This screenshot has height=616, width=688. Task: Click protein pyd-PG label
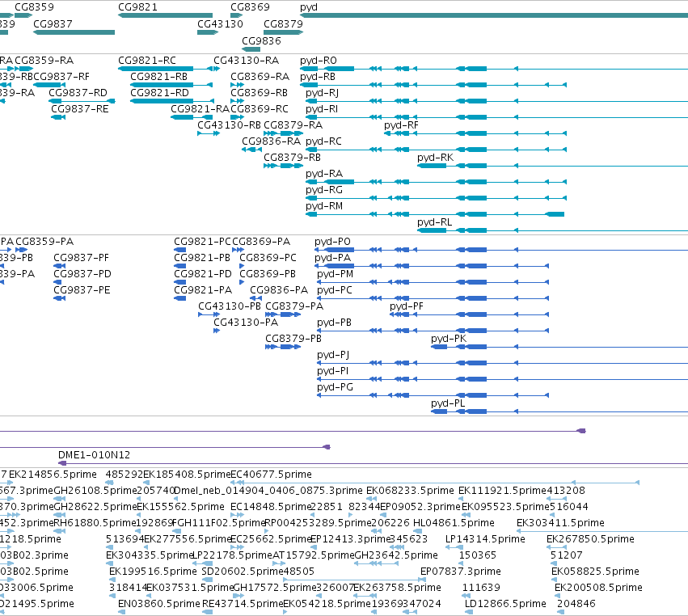click(x=336, y=387)
